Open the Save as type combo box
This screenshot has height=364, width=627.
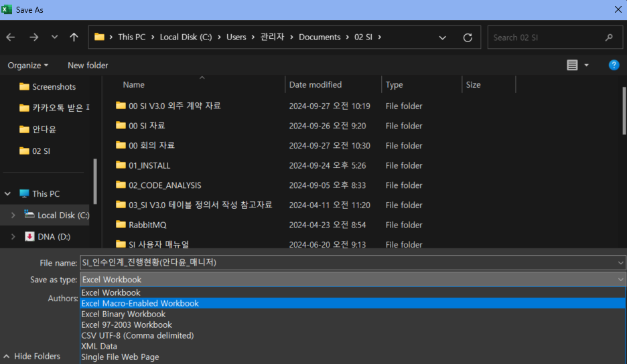[352, 280]
